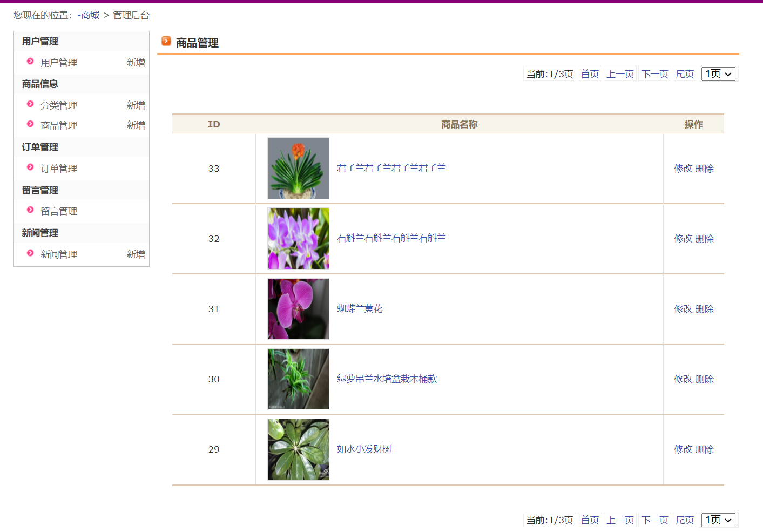Go to 上一页 in the bottom pagination
Image resolution: width=763 pixels, height=532 pixels.
pyautogui.click(x=620, y=520)
